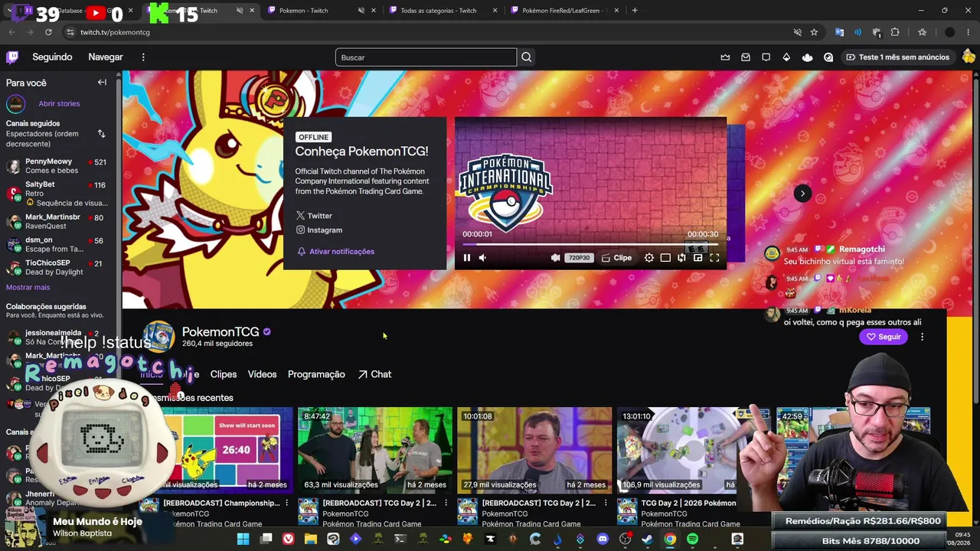Expand followed channels with Mostrar mais
Screen dimensions: 980x551
pyautogui.click(x=28, y=288)
